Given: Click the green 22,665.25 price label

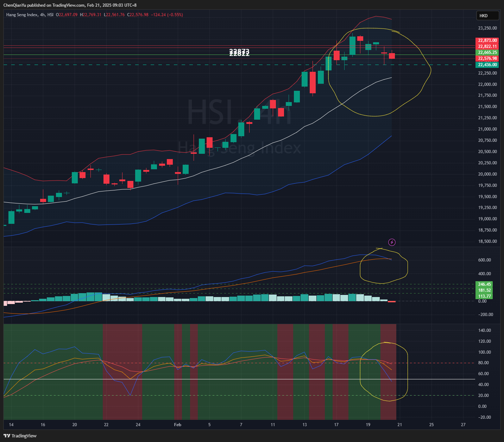Looking at the screenshot, I should coord(487,52).
